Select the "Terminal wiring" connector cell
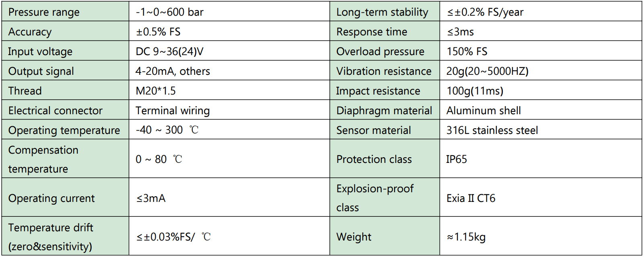This screenshot has height=257, width=644. pyautogui.click(x=173, y=111)
